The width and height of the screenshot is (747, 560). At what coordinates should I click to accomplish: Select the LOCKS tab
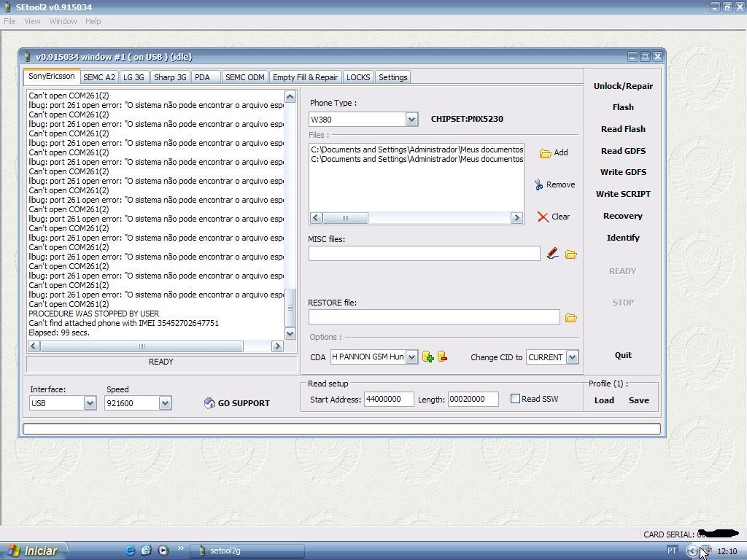click(x=358, y=77)
